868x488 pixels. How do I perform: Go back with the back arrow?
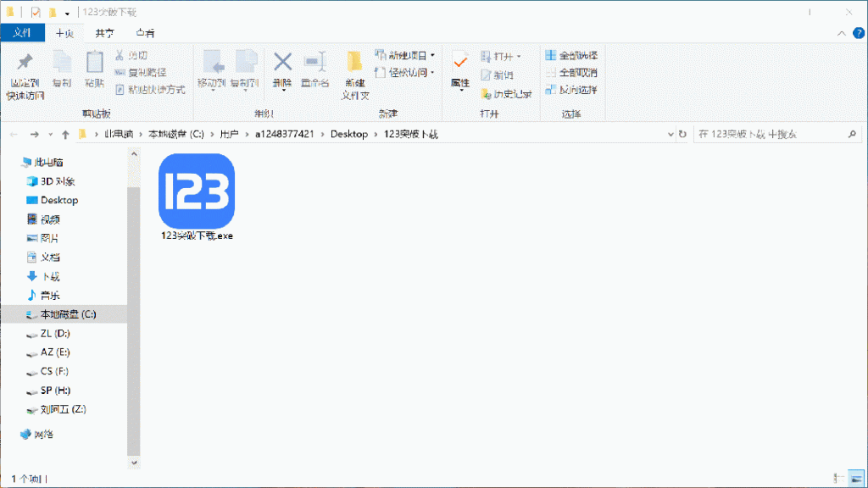pos(14,134)
